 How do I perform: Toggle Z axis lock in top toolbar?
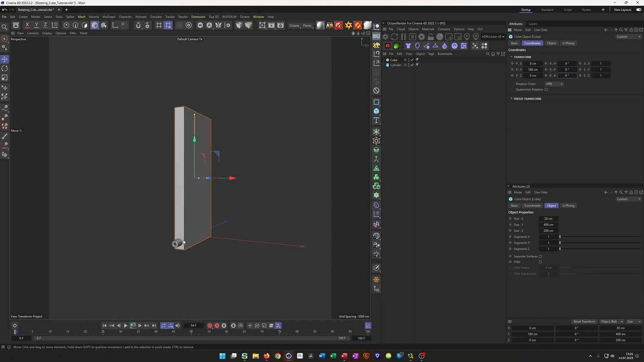tap(46, 25)
